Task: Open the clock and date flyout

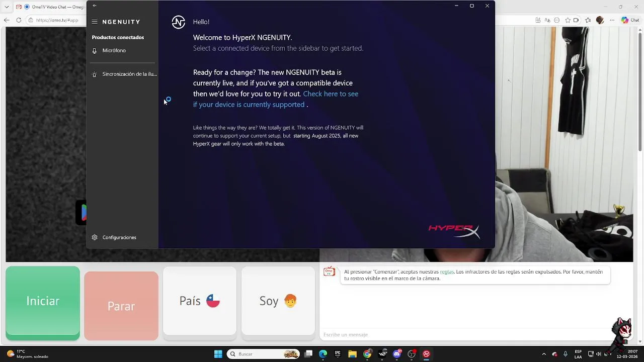Action: [627, 354]
